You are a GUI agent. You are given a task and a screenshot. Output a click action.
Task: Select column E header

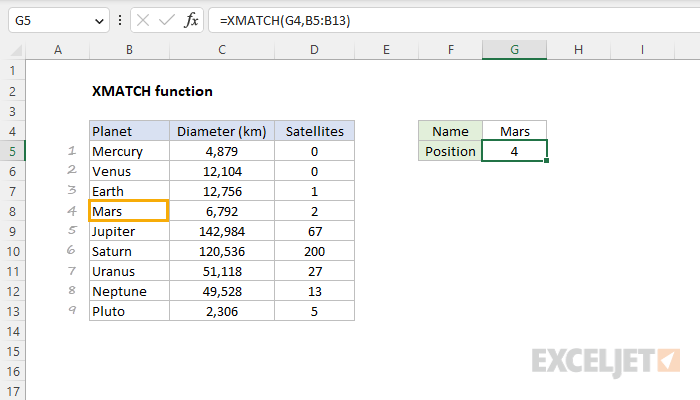[386, 50]
